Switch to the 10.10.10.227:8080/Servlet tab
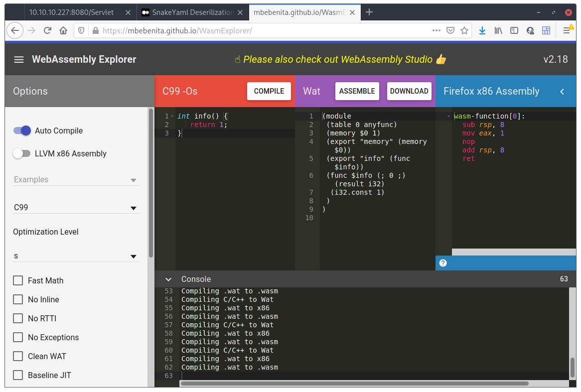The height and width of the screenshot is (392, 581). (71, 12)
